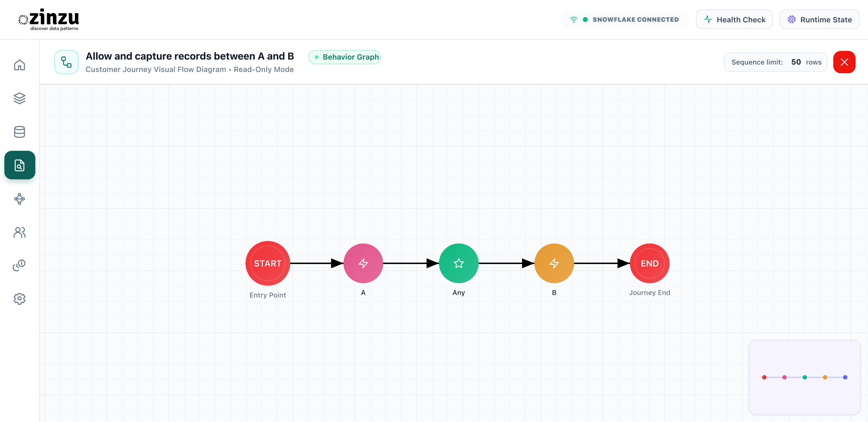Click the red dot in minimap
868x422 pixels.
point(764,377)
